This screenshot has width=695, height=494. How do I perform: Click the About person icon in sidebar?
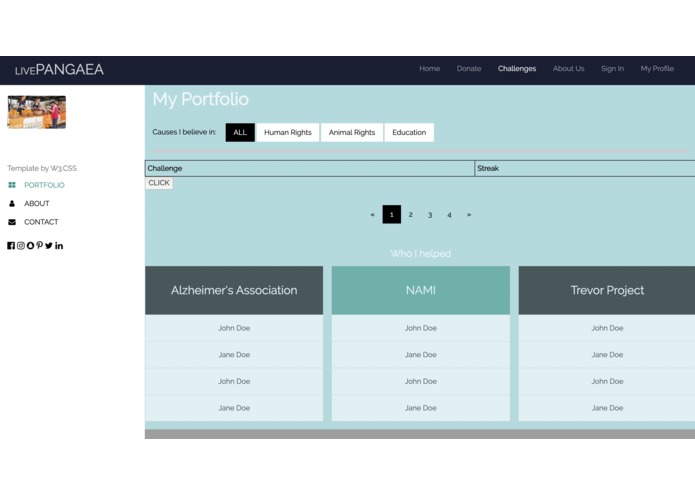pos(12,203)
